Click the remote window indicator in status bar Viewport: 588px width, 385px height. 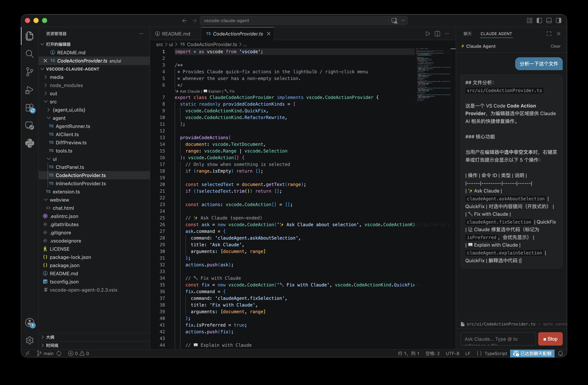coord(28,353)
